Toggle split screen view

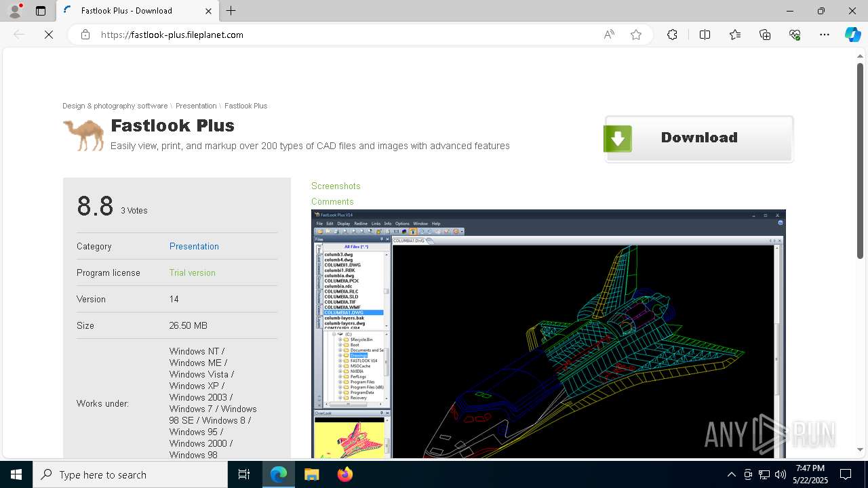click(x=705, y=35)
